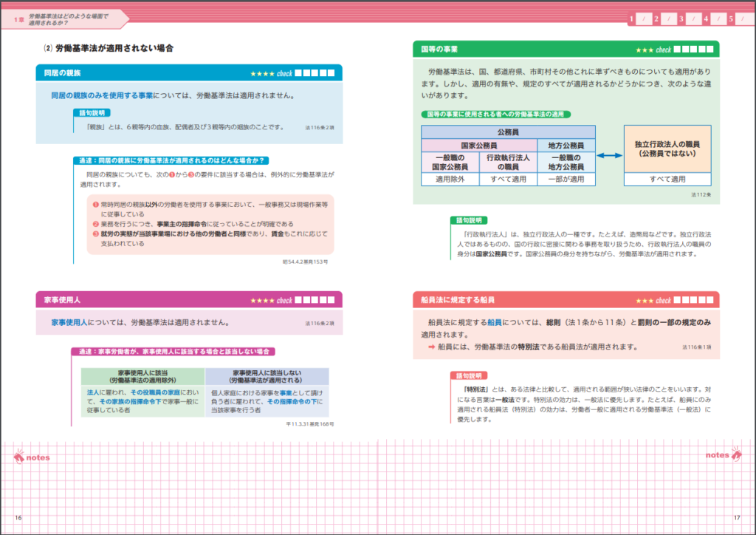Click the blue 語句説明 label under 同居の親族

click(92, 113)
